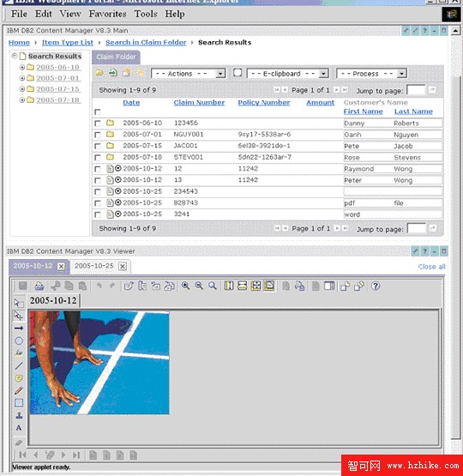
Task: Open the Process dropdown
Action: coord(371,74)
